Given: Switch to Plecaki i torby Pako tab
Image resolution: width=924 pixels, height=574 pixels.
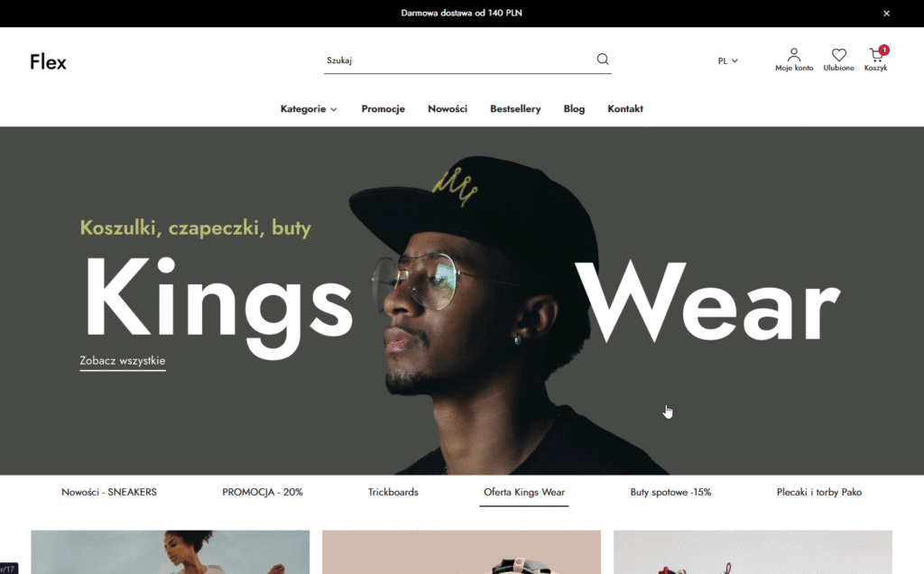Looking at the screenshot, I should pos(819,492).
